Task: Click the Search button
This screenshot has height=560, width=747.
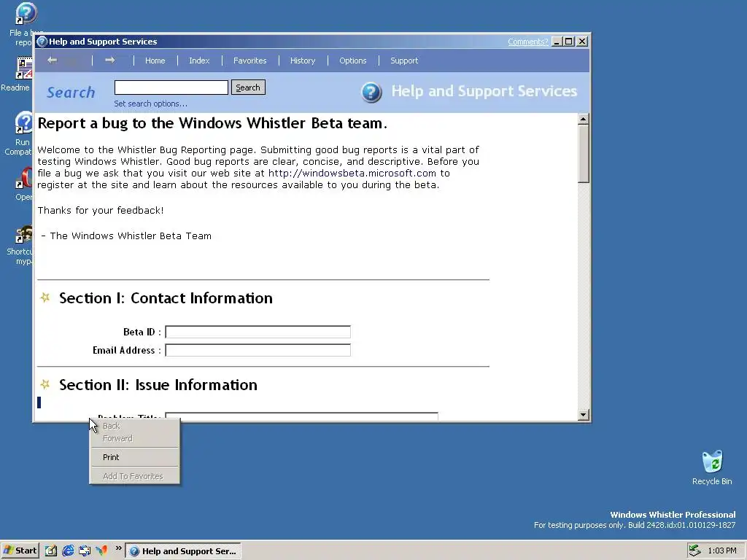Action: (x=248, y=87)
